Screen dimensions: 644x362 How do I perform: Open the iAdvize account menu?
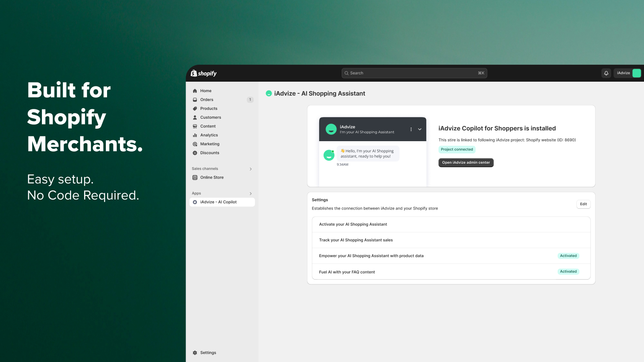627,73
